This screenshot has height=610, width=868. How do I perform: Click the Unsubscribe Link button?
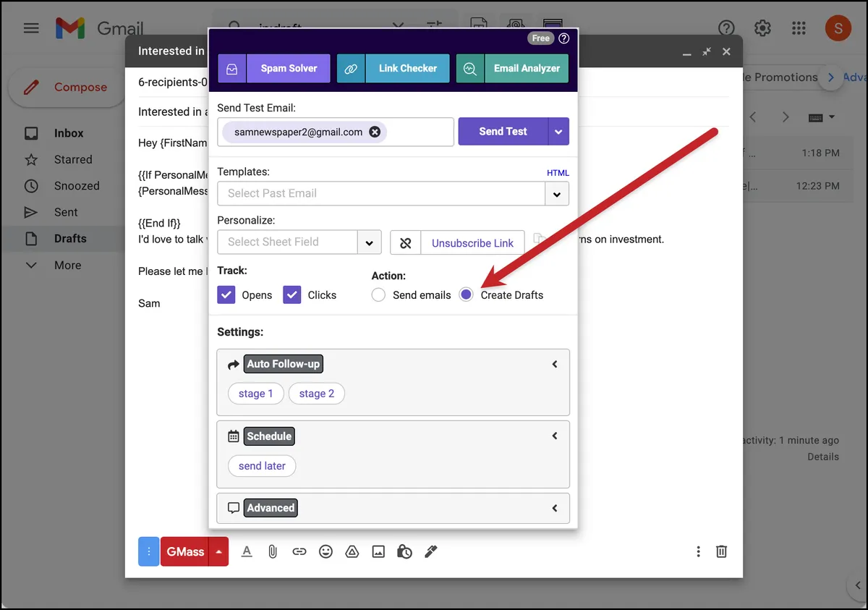coord(473,243)
